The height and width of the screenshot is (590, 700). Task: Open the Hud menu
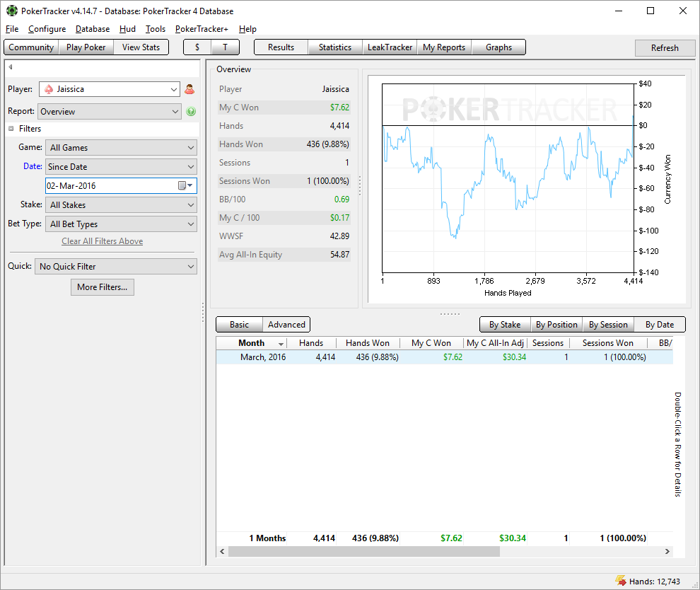point(127,29)
